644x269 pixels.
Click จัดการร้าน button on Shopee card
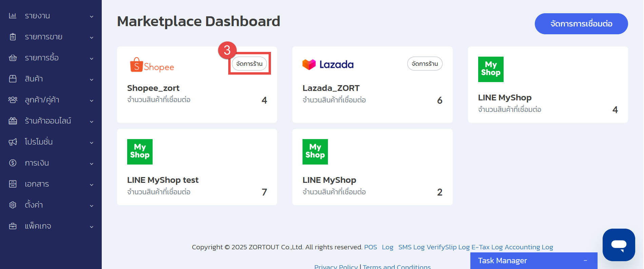(249, 64)
